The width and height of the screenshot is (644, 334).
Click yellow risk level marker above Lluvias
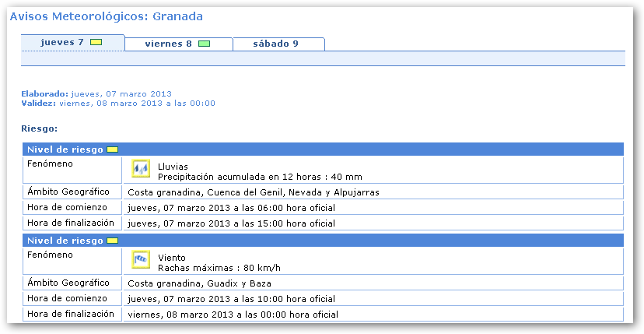(112, 149)
